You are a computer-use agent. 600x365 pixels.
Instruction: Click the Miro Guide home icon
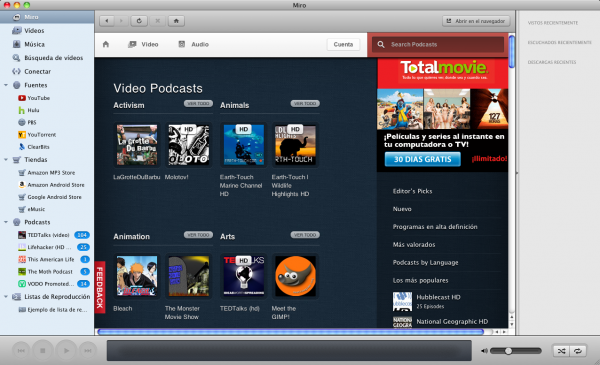106,44
